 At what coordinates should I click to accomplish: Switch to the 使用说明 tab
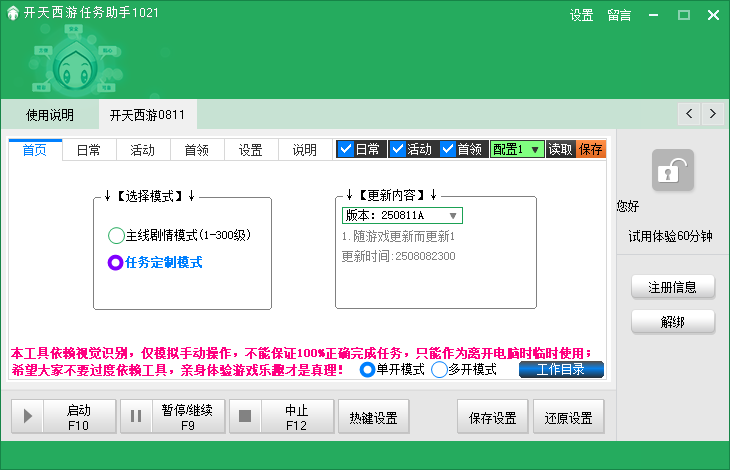click(x=49, y=115)
